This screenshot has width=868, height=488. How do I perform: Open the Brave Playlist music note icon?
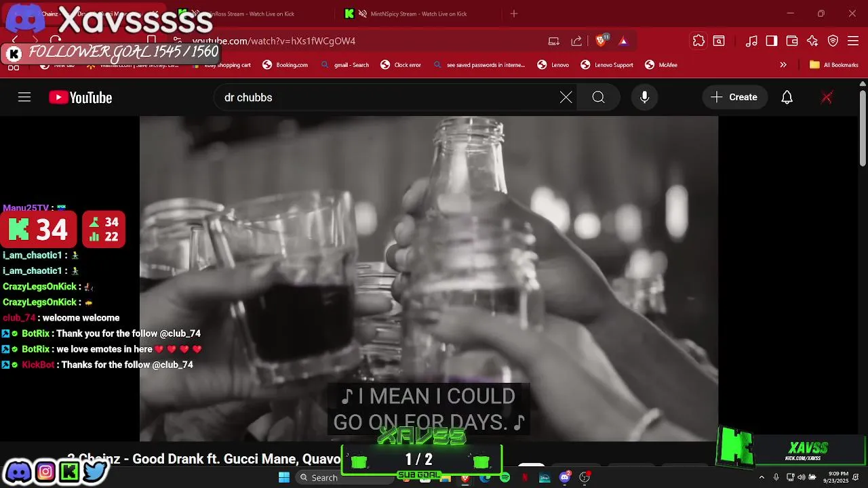coord(751,41)
